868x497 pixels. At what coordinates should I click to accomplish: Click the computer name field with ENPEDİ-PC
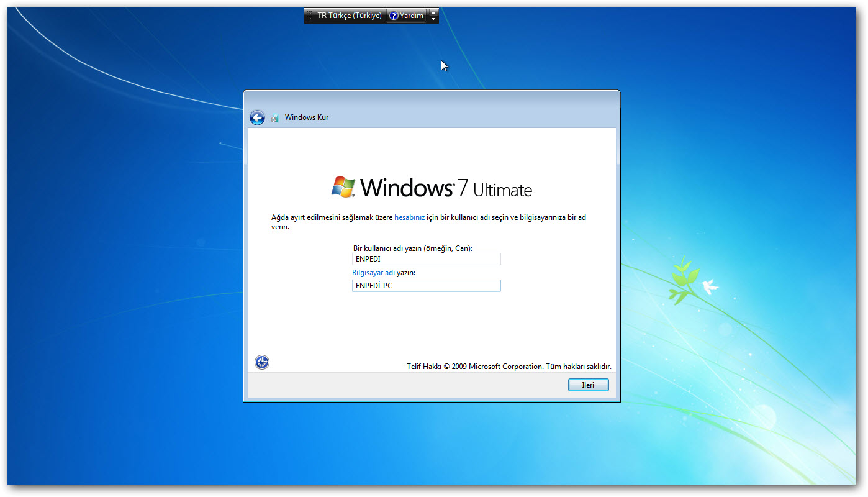pos(426,286)
